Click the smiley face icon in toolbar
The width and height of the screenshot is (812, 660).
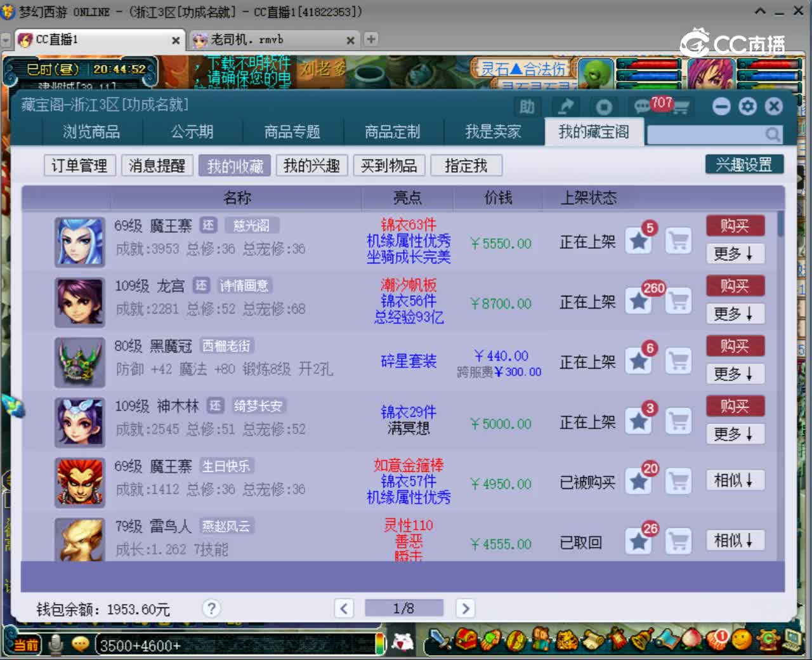tap(741, 640)
